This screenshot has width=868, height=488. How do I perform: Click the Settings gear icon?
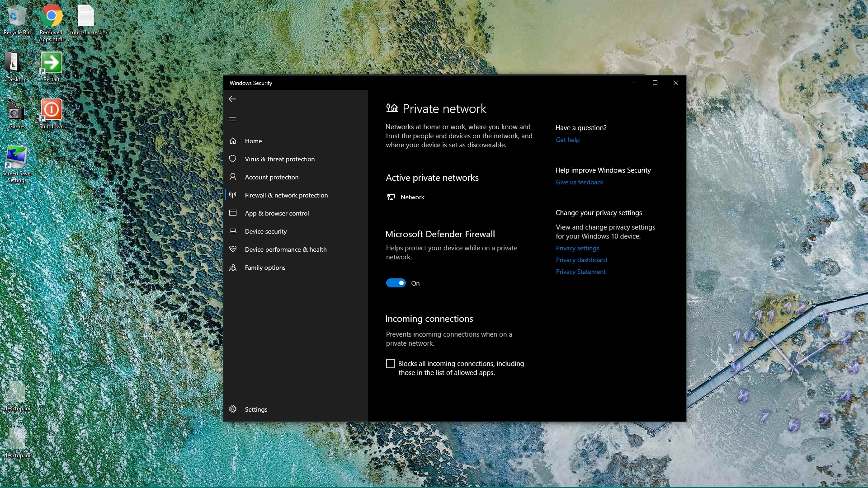coord(233,409)
